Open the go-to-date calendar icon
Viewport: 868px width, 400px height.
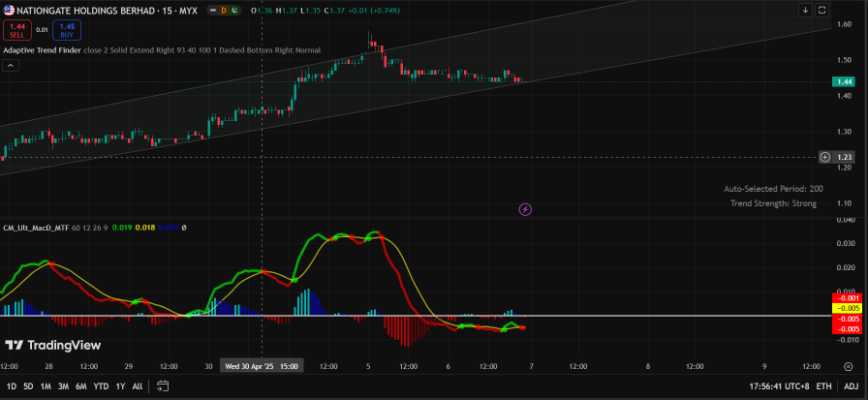[163, 386]
